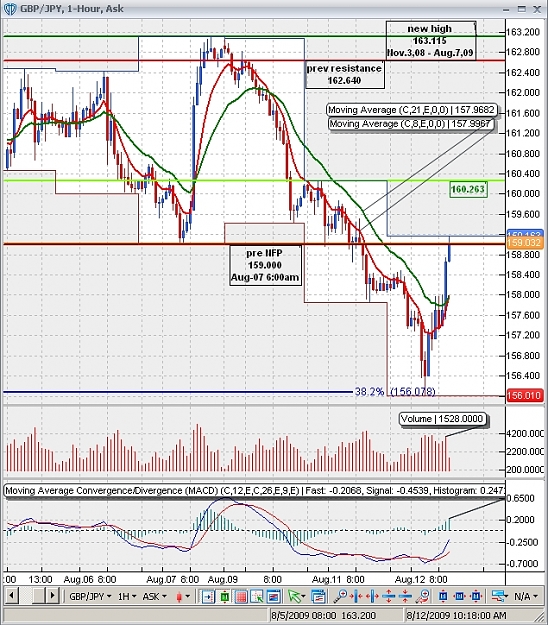Screen dimensions: 548x625
Task: Click the MACD indicator title label
Action: pos(254,491)
